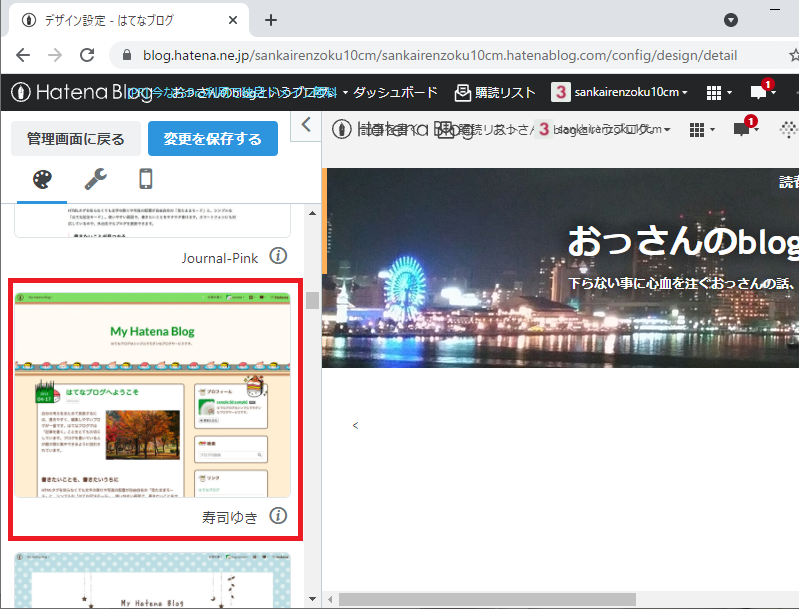The width and height of the screenshot is (799, 612).
Task: Go forward in browser
Action: [x=55, y=55]
